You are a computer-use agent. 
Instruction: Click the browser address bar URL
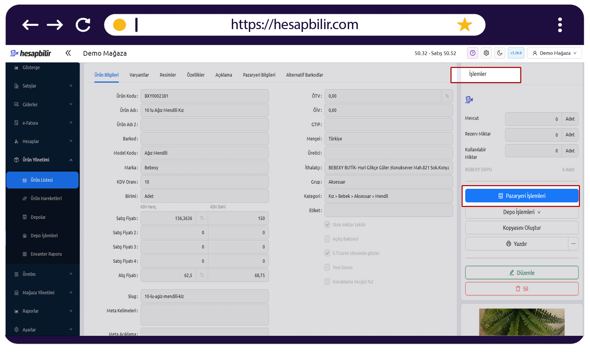coord(295,25)
